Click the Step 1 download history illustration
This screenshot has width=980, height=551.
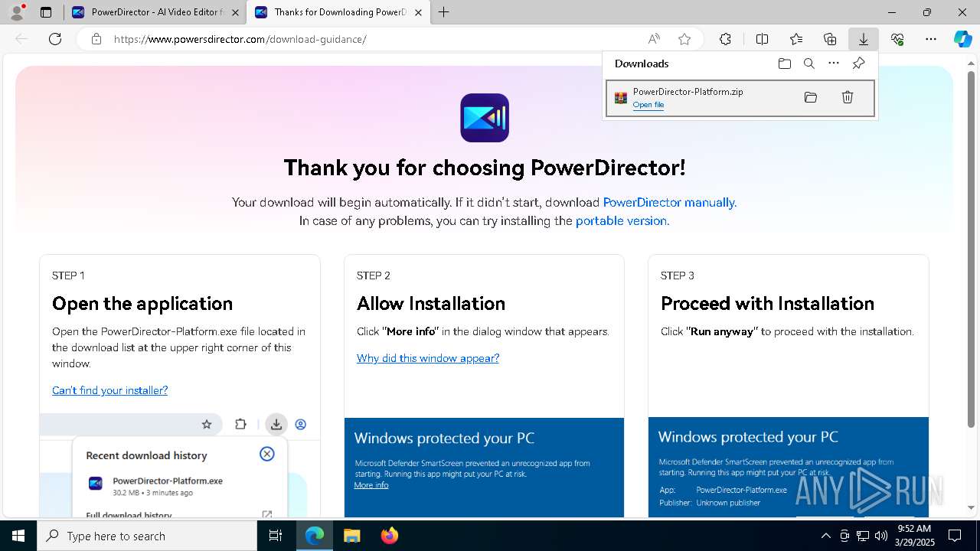pyautogui.click(x=180, y=465)
